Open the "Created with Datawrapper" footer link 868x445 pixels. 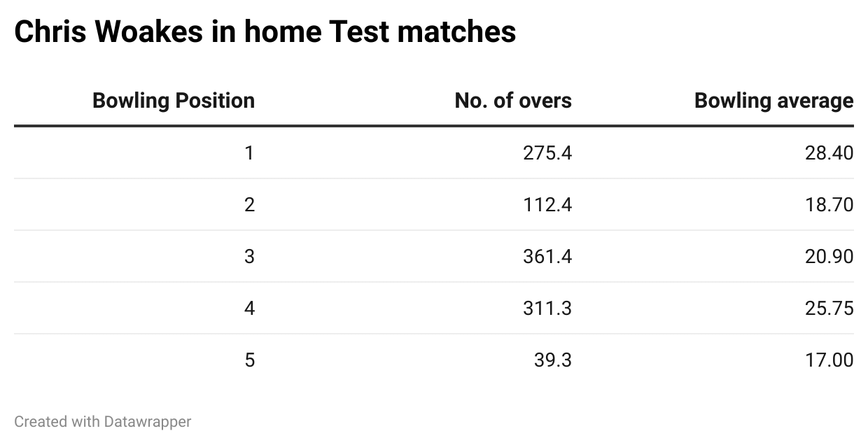(102, 421)
